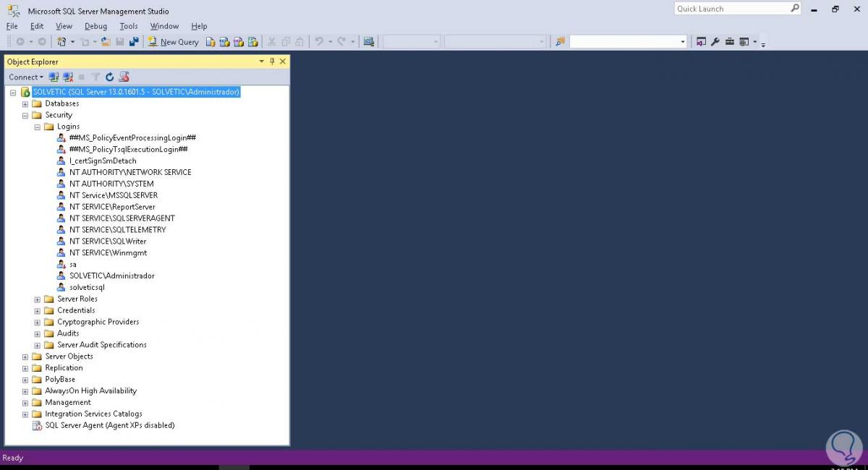This screenshot has height=470, width=868.
Task: Close the Object Explorer panel
Action: (283, 61)
